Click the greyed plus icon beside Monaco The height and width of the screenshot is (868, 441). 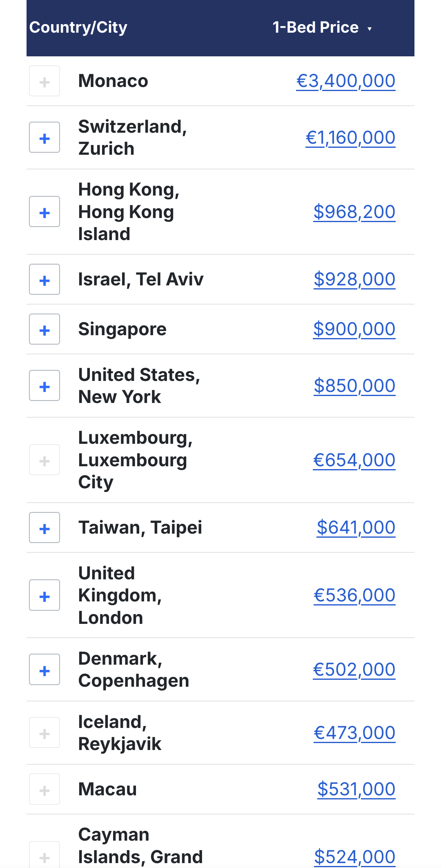coord(45,81)
